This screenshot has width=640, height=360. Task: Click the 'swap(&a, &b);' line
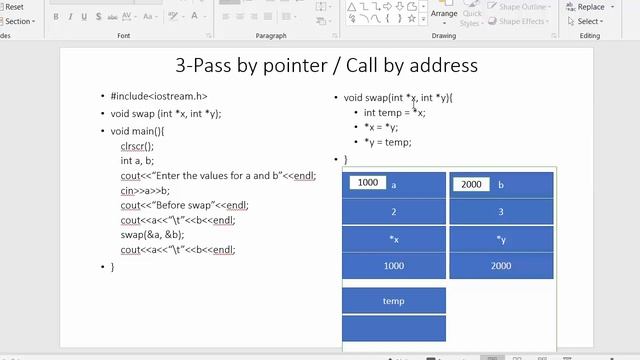click(x=152, y=235)
